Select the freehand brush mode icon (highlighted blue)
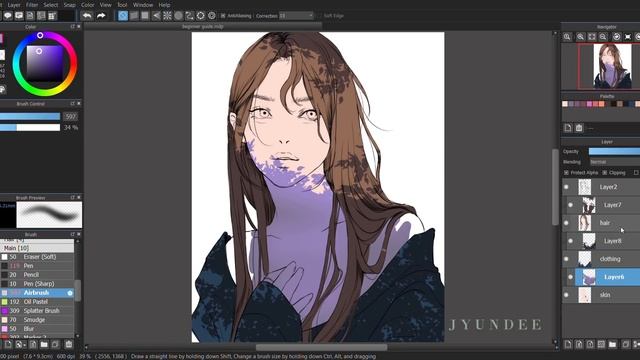Screen dimensions: 640x360 click(123, 16)
